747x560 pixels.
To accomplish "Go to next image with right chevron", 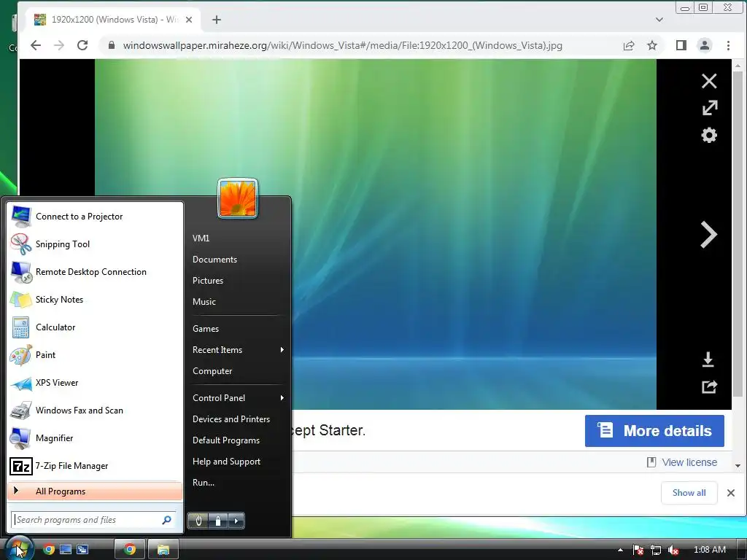I will [709, 235].
